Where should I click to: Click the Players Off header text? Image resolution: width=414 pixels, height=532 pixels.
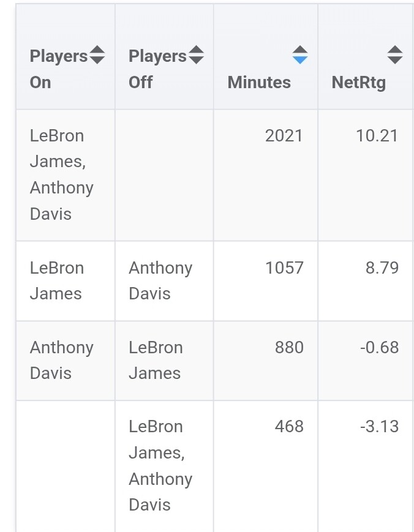157,69
